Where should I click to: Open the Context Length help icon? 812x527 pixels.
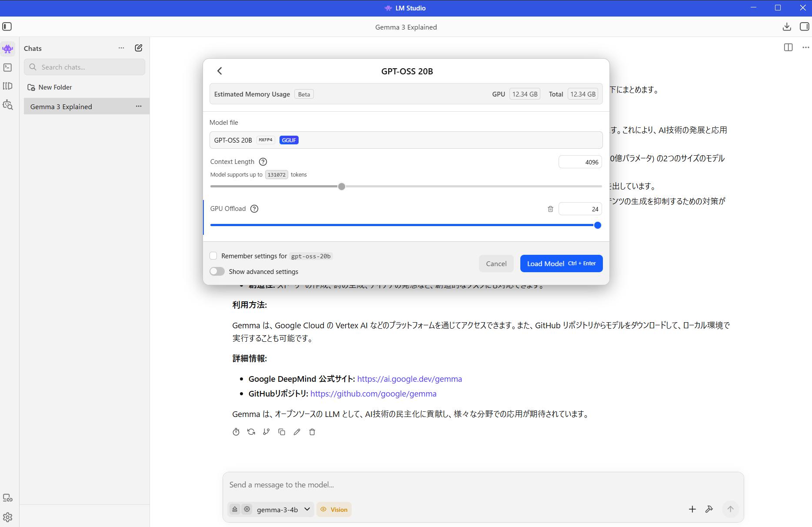pyautogui.click(x=263, y=162)
